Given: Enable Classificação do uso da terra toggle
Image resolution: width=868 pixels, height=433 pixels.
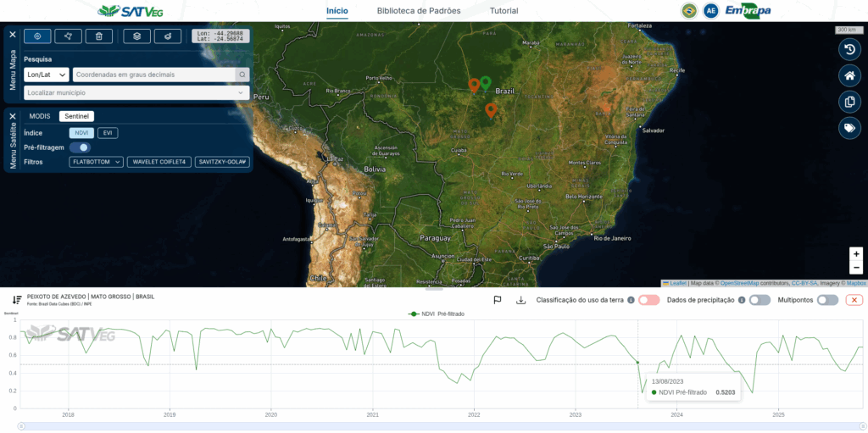Looking at the screenshot, I should tap(648, 300).
